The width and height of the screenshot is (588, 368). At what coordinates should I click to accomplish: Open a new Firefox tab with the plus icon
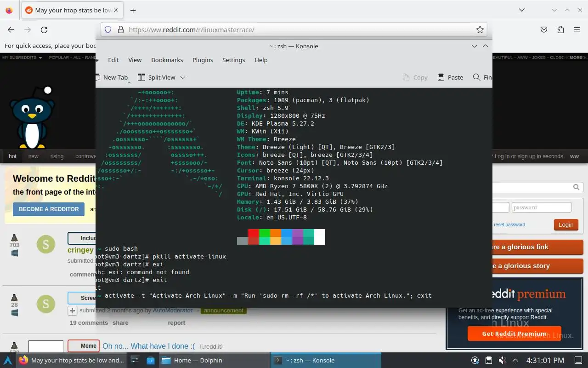[133, 10]
